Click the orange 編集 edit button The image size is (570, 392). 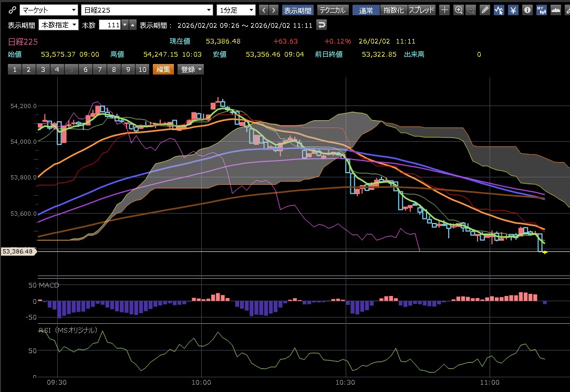click(163, 69)
